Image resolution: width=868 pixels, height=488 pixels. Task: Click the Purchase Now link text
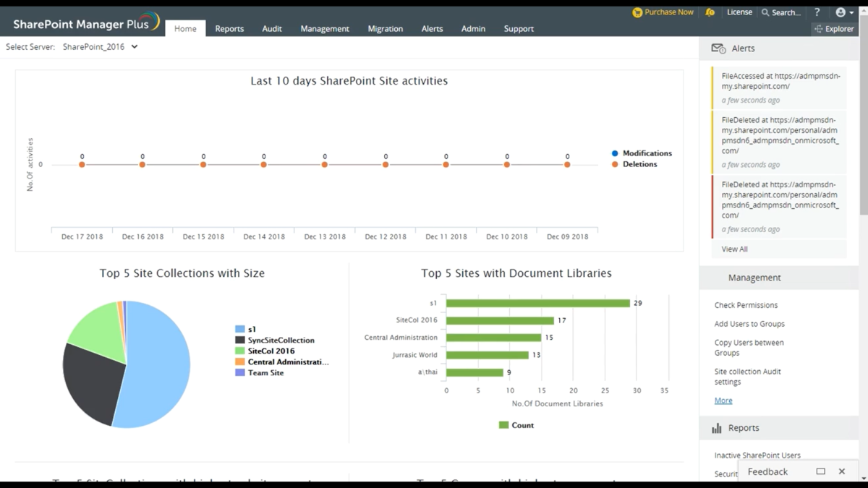(669, 12)
